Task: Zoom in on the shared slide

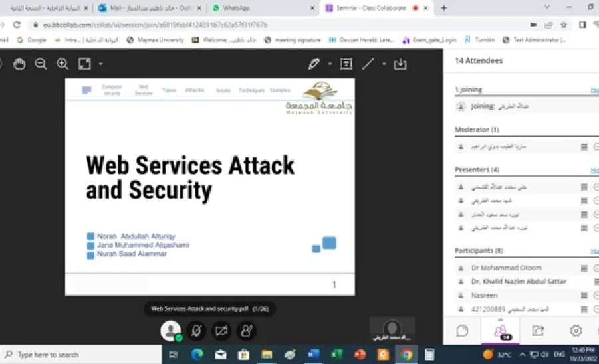Action: (62, 64)
